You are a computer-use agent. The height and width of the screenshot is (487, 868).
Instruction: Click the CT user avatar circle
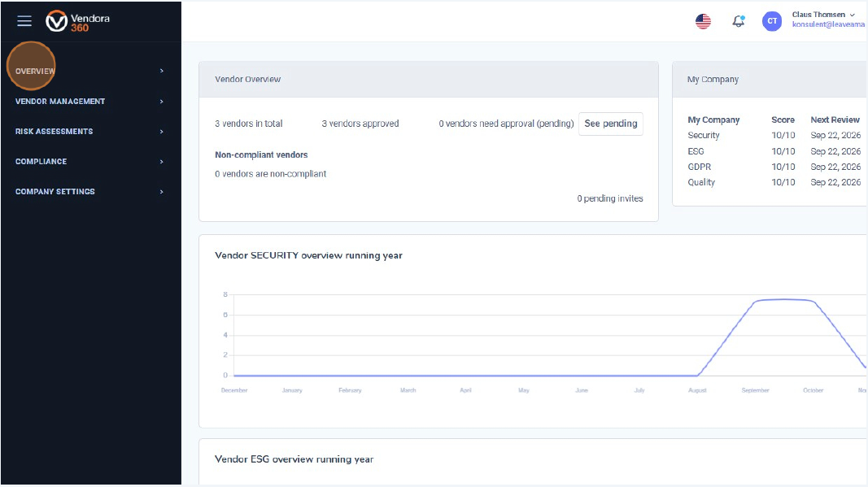pyautogui.click(x=771, y=20)
